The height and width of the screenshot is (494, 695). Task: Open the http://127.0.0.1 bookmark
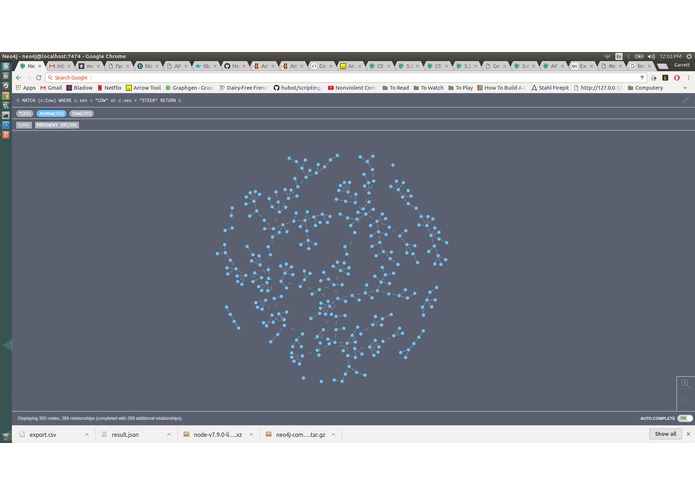pos(598,88)
